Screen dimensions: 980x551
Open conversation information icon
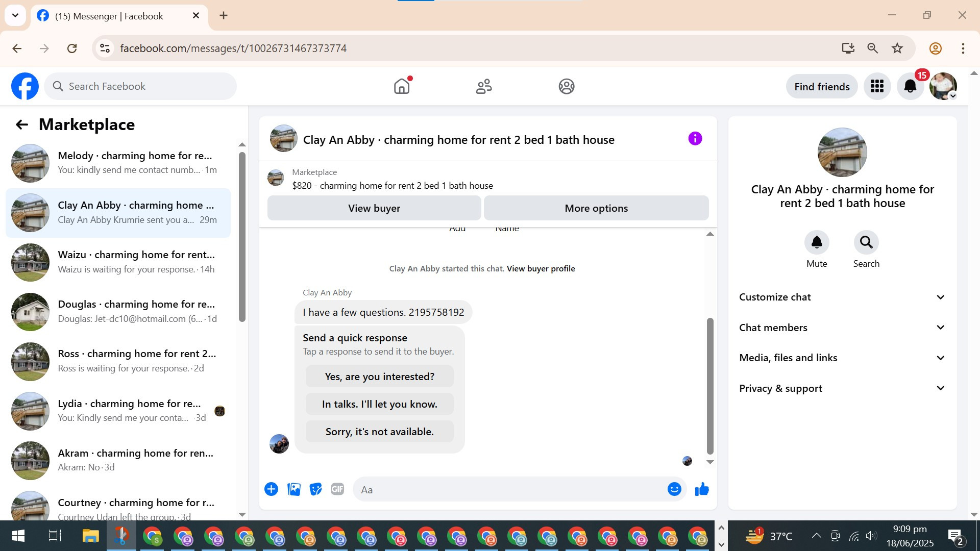pos(695,138)
